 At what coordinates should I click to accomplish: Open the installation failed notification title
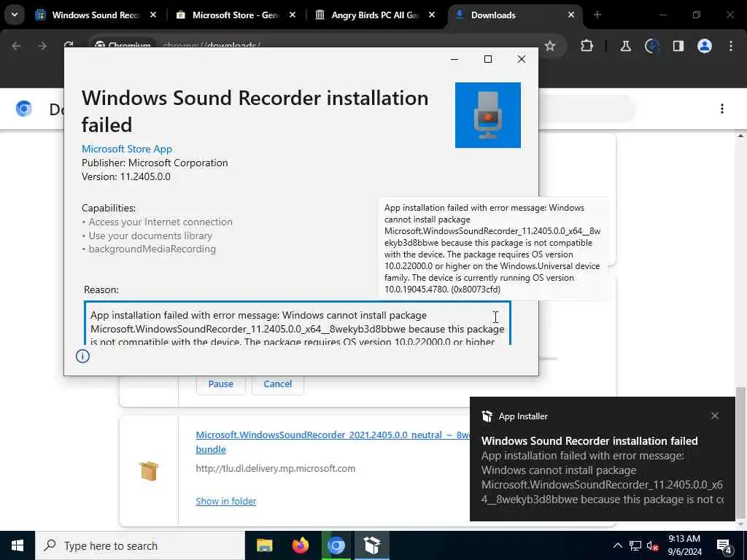589,441
